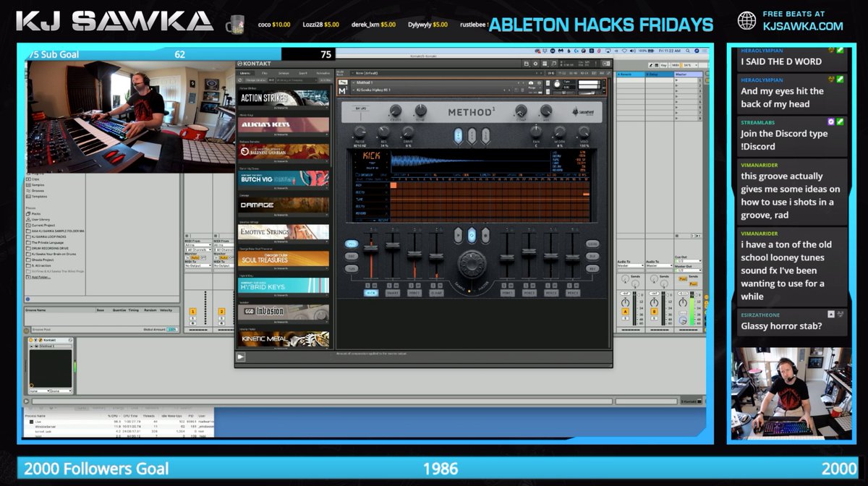The height and width of the screenshot is (486, 868).
Task: Adjust the C-Hat channel volume fader
Action: click(436, 255)
